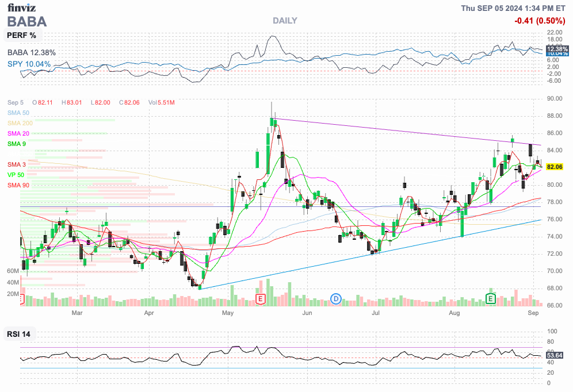Click the high value H83.01

[71, 102]
